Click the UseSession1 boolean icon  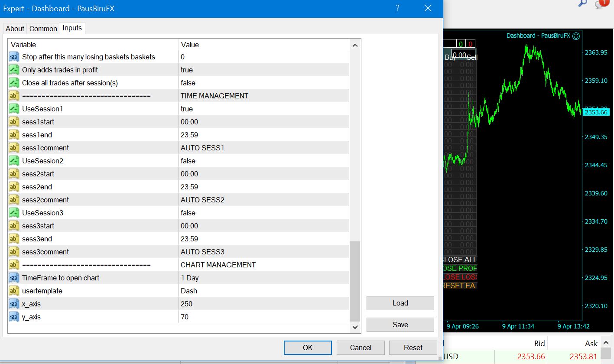pos(14,109)
